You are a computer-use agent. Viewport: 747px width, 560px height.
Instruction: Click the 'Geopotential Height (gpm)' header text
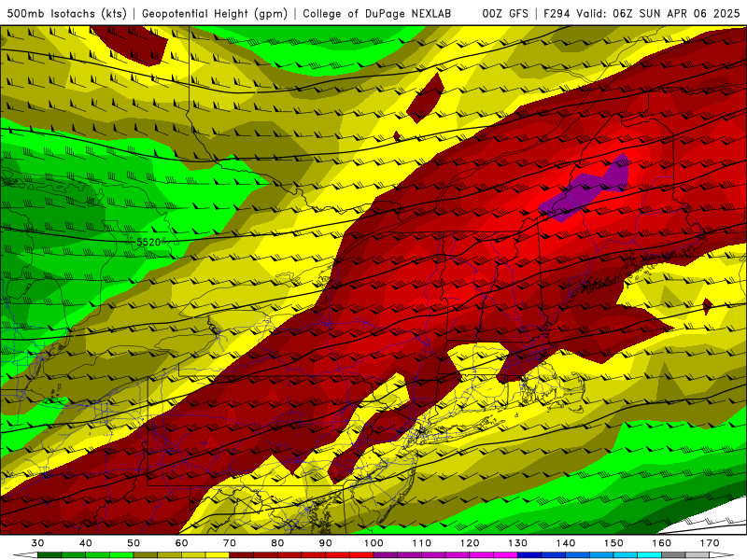(215, 14)
